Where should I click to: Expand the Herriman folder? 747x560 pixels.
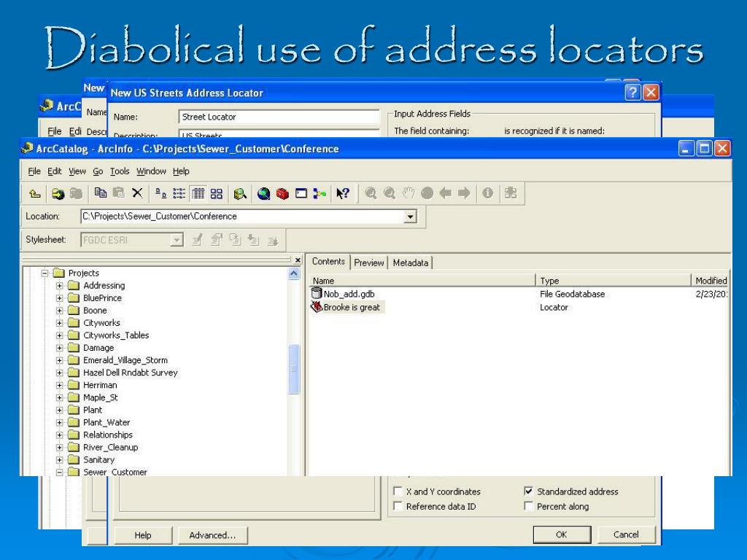click(60, 385)
